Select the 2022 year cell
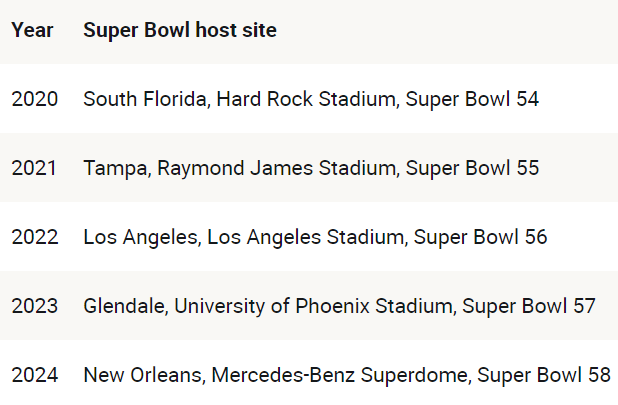The height and width of the screenshot is (405, 618). 35,237
